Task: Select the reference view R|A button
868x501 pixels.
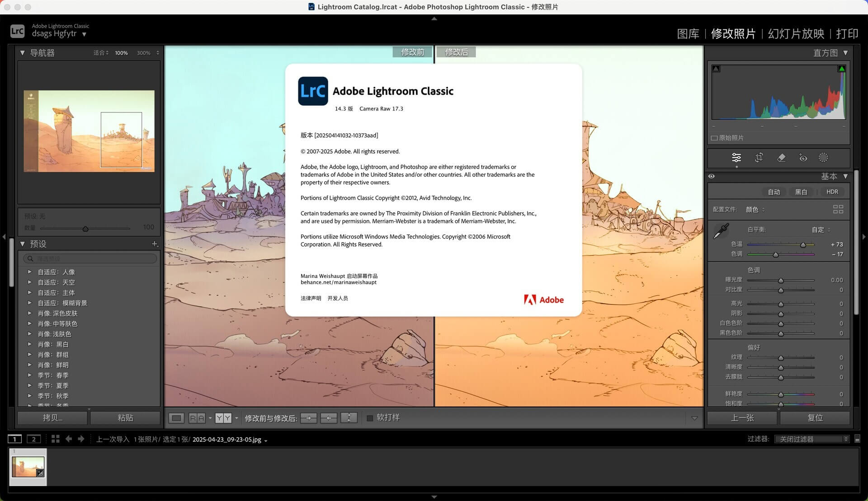Action: 197,418
